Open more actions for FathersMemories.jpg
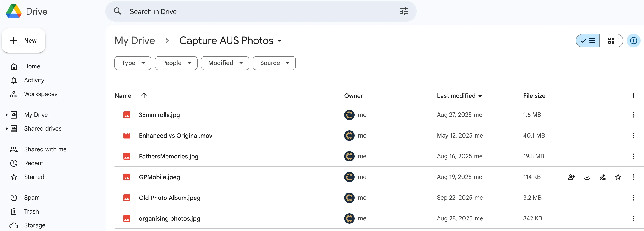The height and width of the screenshot is (231, 644). (633, 156)
